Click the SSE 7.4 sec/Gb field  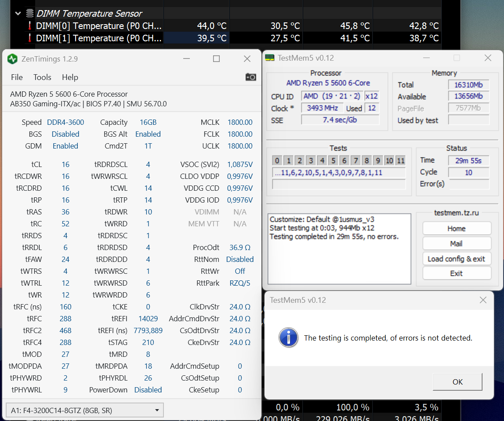point(340,120)
